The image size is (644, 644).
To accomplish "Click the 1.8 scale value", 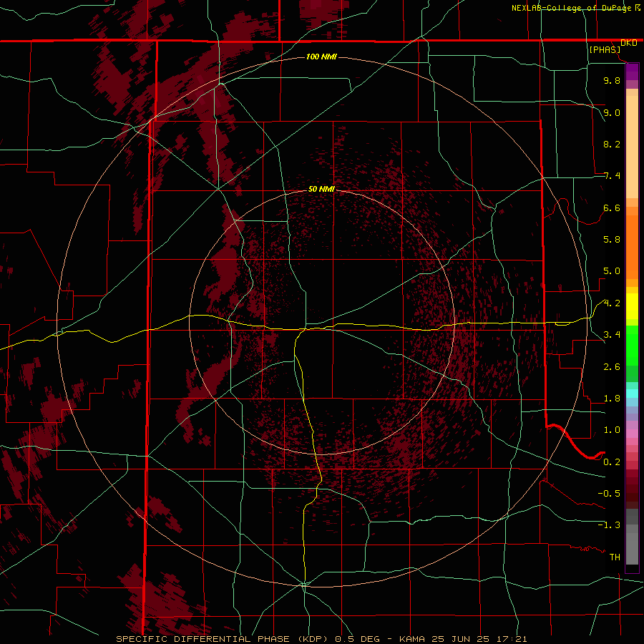I will [x=612, y=399].
